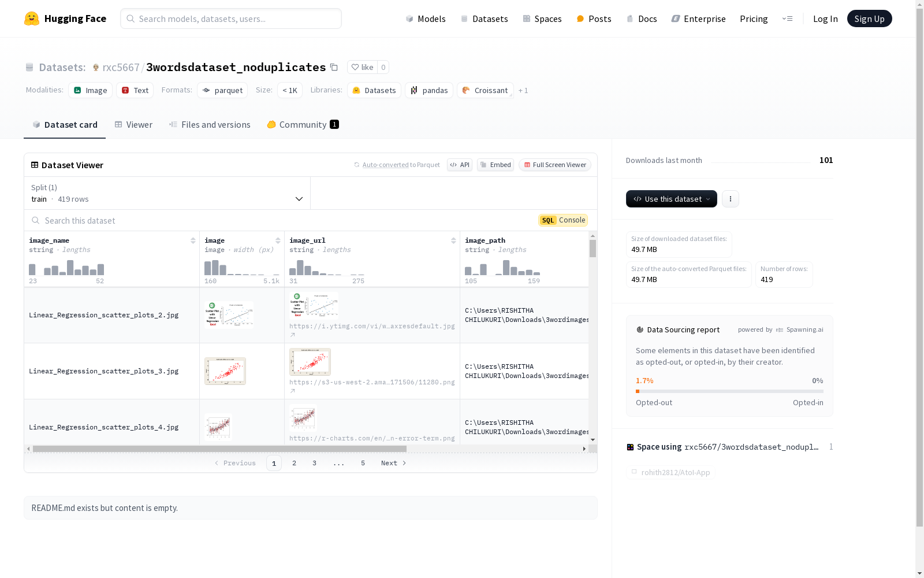The width and height of the screenshot is (924, 578).
Task: Click the current page 1 button
Action: pyautogui.click(x=274, y=463)
